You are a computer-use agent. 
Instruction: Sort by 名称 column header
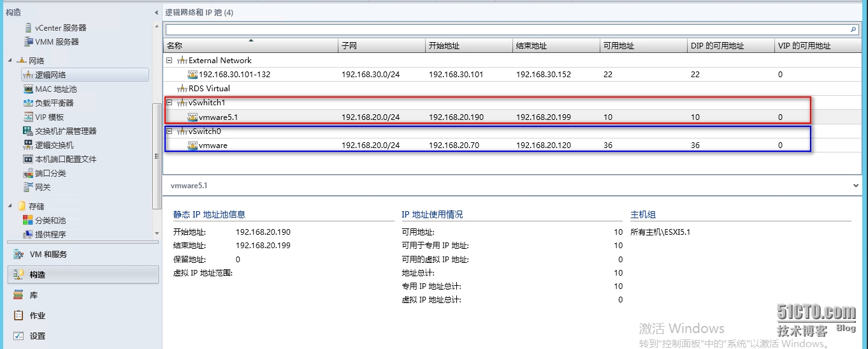[250, 45]
